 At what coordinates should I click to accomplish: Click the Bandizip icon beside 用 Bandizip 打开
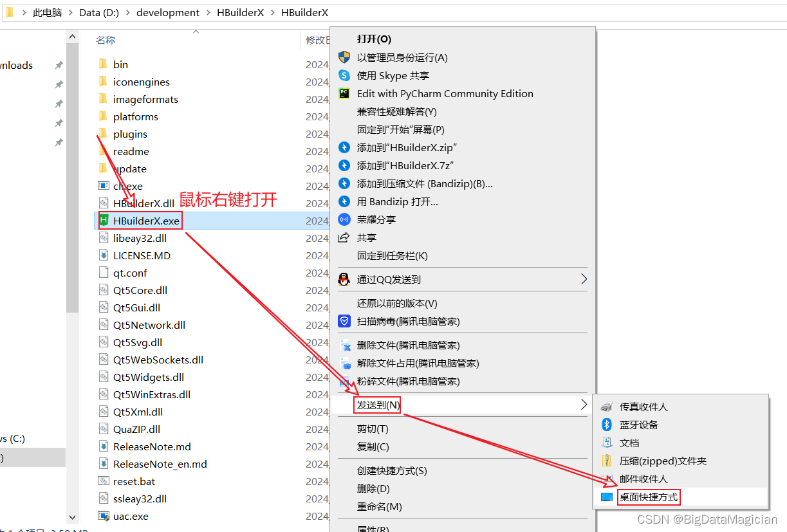344,201
